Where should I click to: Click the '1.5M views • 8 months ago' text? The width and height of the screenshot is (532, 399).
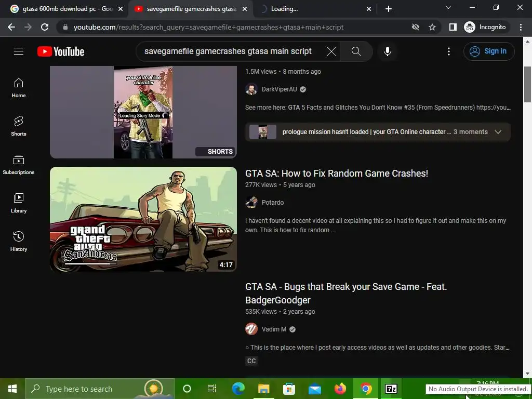[283, 72]
